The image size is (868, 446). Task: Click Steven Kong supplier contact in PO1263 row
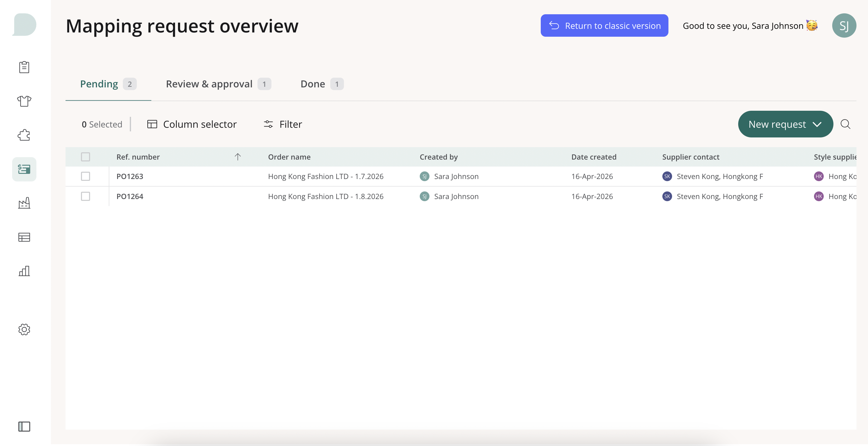[720, 176]
